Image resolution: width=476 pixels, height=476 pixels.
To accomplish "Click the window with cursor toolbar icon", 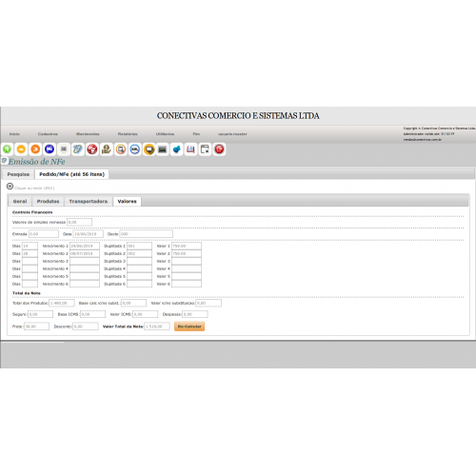I will 205,149.
